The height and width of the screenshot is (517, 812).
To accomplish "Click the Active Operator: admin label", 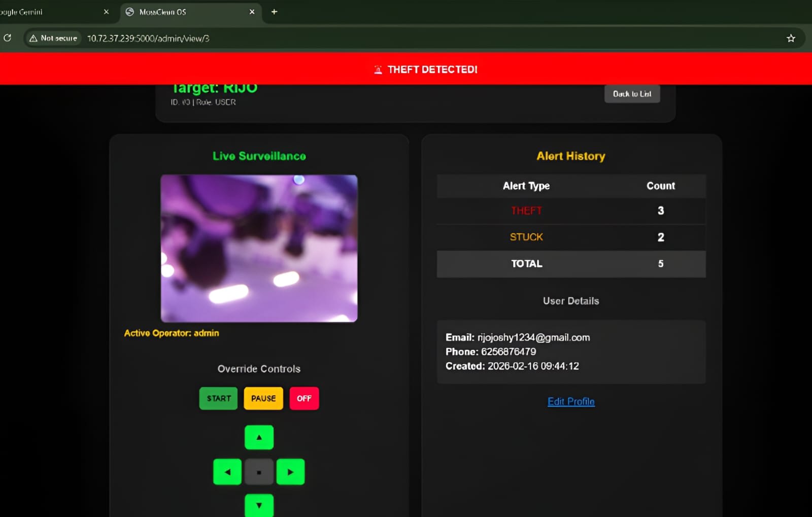I will click(x=172, y=333).
